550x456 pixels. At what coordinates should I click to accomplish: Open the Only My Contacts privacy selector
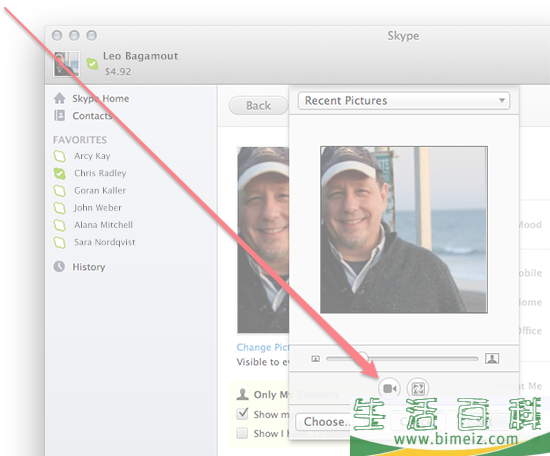coord(263,395)
